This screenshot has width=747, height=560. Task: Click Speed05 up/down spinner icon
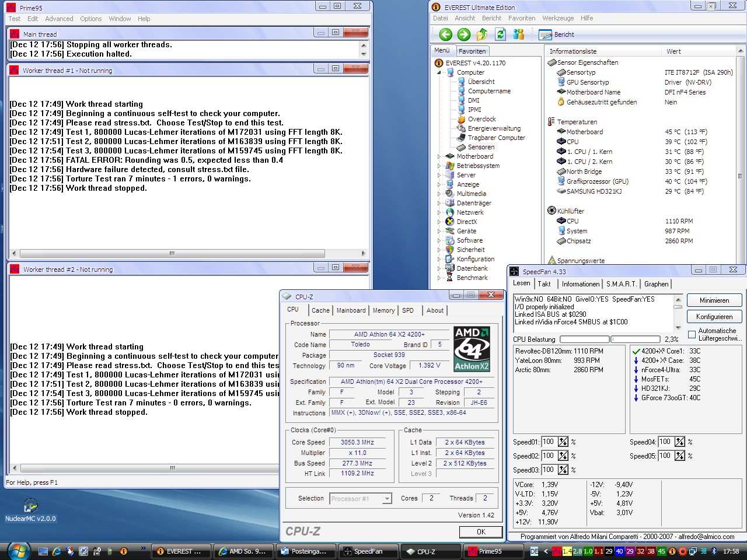click(680, 456)
